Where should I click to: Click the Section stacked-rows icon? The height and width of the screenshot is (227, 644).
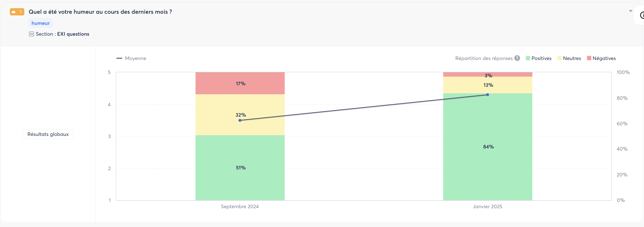click(x=31, y=34)
